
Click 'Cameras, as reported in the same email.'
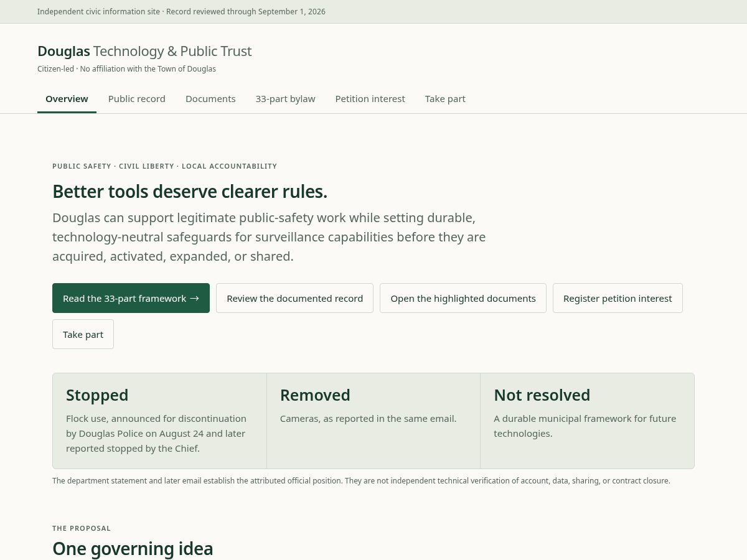368,419
